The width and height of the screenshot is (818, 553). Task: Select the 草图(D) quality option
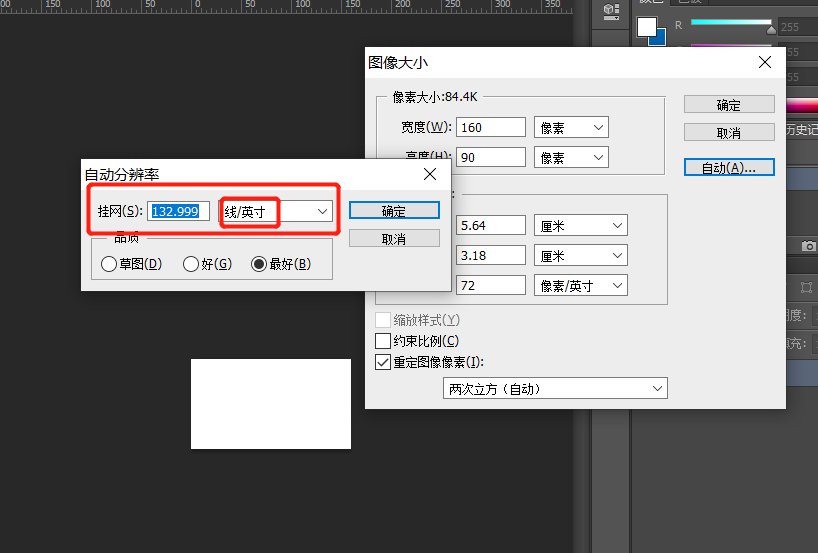[131, 264]
